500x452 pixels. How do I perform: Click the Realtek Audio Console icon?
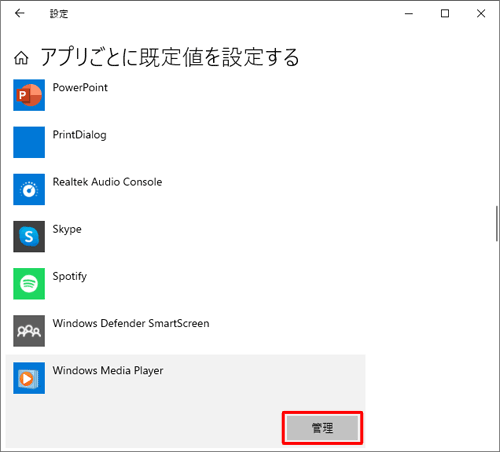coord(29,189)
